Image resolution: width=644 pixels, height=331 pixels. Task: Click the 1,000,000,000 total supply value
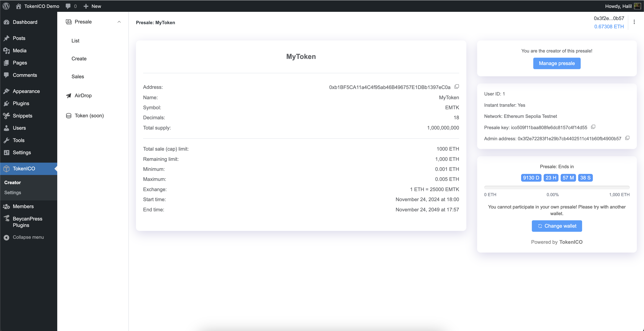click(443, 128)
